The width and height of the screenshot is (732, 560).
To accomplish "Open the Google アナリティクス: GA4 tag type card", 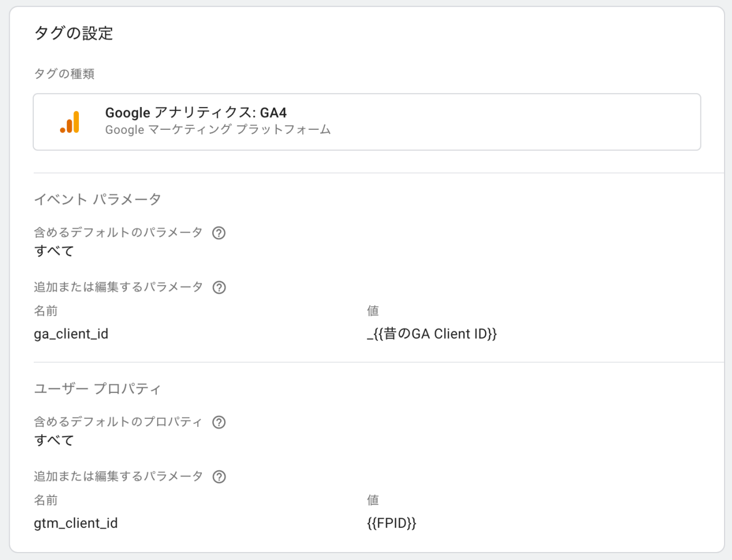I will tap(367, 122).
